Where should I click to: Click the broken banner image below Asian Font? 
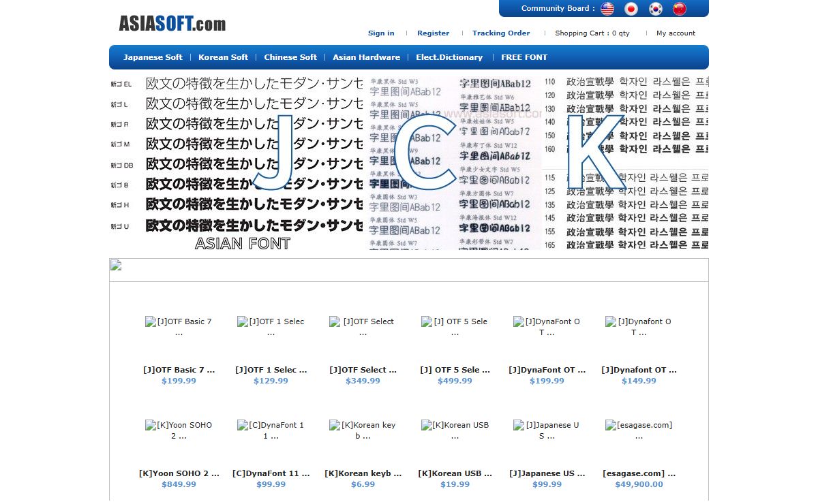[x=115, y=266]
